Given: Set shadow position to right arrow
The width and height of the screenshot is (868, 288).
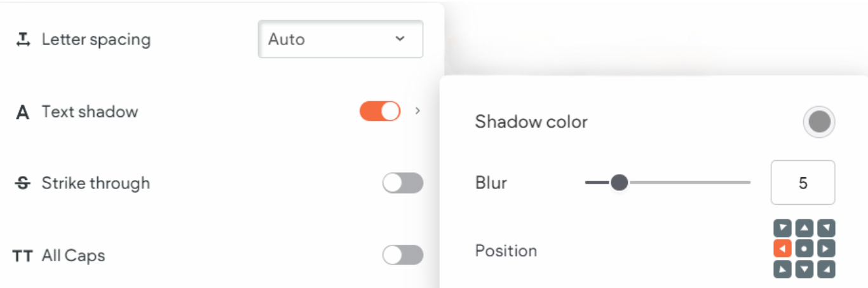Looking at the screenshot, I should pyautogui.click(x=826, y=249).
